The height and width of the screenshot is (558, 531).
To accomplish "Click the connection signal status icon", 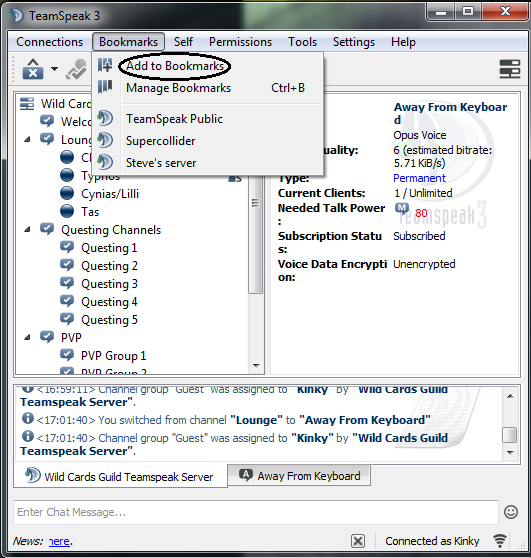I will tap(500, 541).
